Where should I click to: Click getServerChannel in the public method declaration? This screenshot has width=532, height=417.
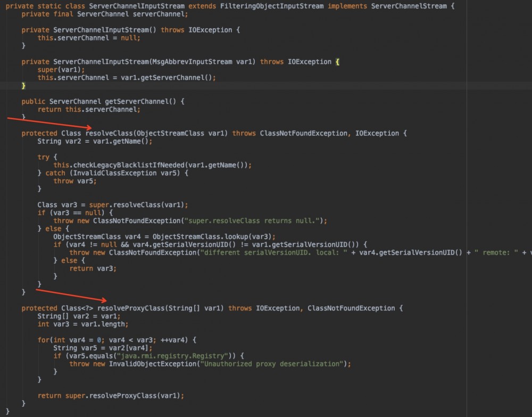click(136, 102)
